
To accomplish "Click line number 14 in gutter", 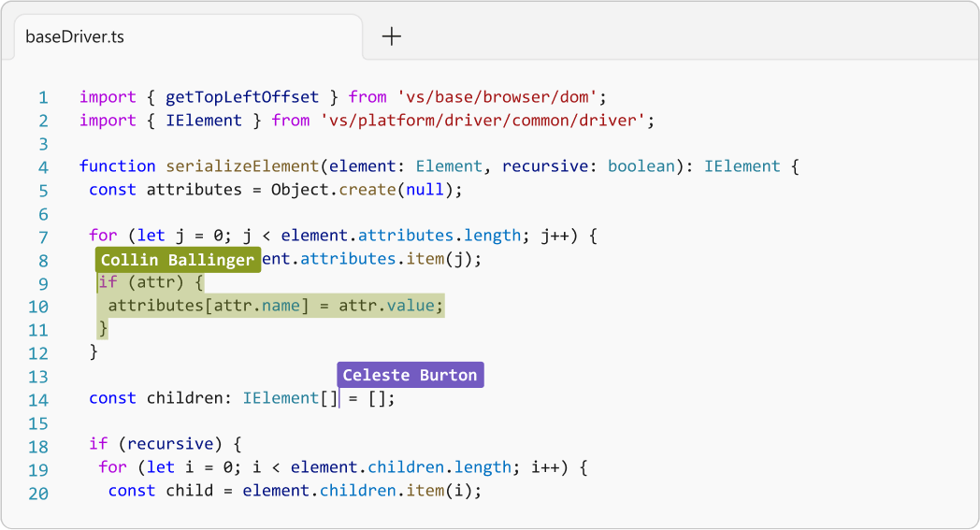I will 38,399.
